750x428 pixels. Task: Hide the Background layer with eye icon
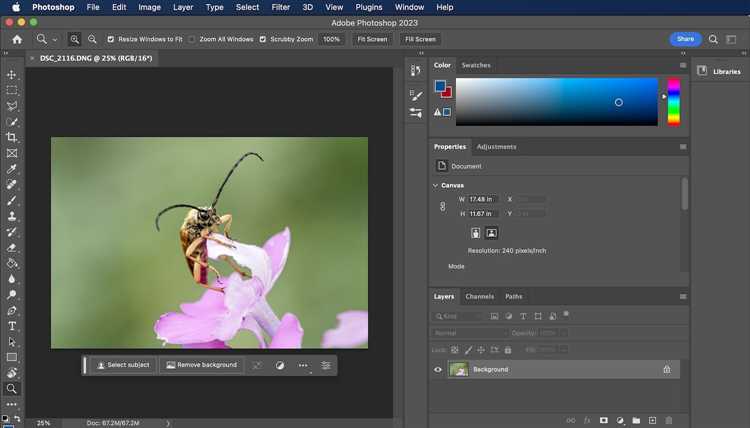[x=438, y=370]
